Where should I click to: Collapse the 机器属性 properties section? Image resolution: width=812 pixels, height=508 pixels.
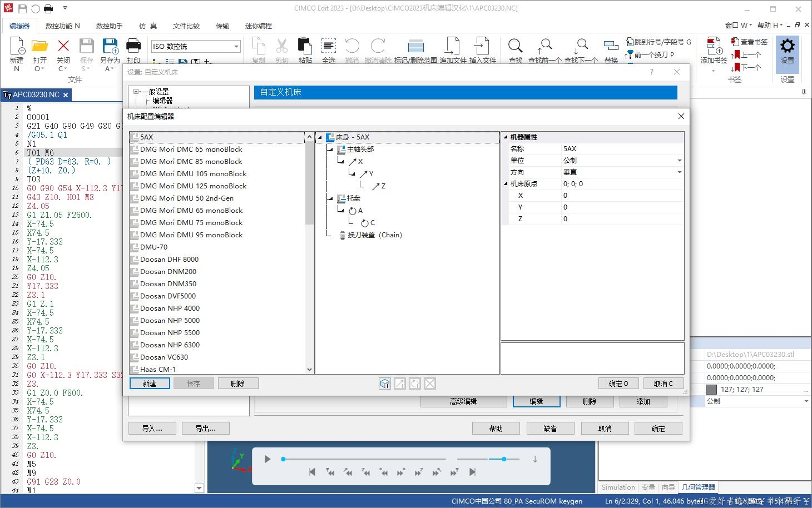pyautogui.click(x=506, y=137)
